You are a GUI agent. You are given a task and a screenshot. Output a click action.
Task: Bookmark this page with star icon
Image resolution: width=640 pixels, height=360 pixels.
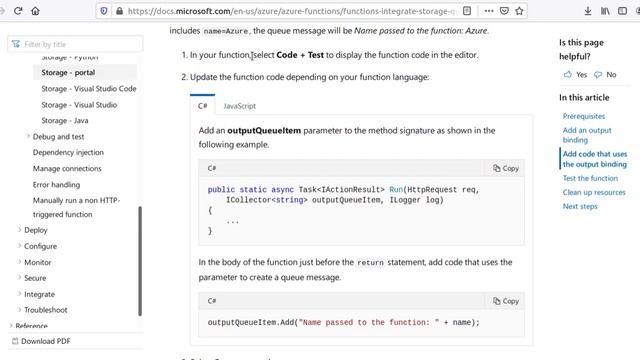[x=519, y=11]
